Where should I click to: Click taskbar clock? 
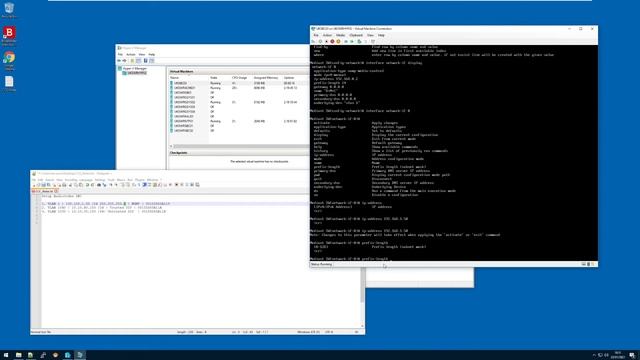(618, 355)
